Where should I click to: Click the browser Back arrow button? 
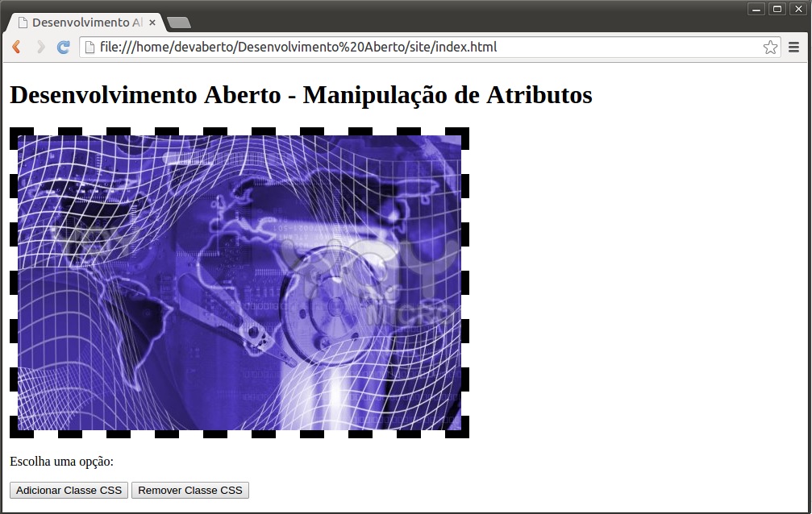click(x=16, y=48)
